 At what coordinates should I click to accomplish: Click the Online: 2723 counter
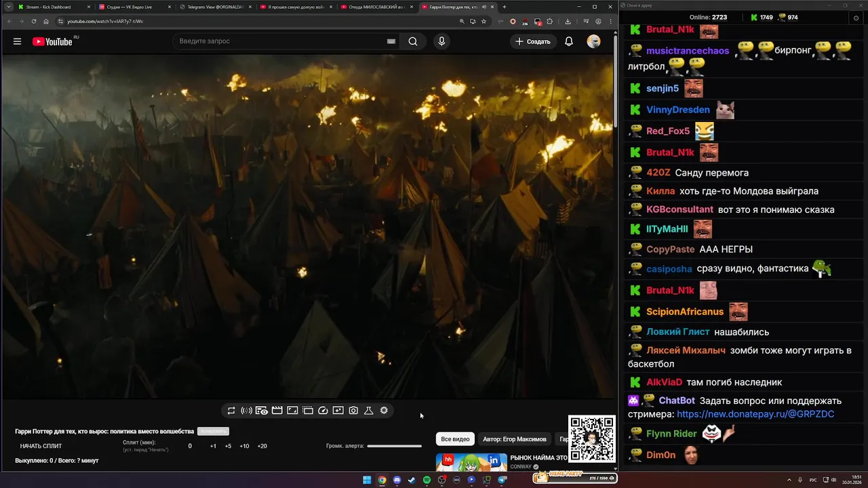coord(708,18)
